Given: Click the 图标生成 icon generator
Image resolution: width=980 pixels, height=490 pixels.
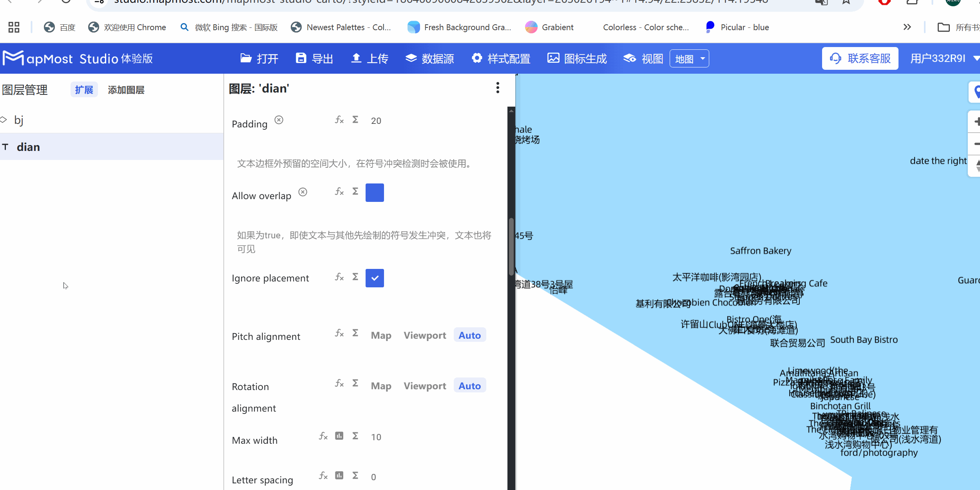Looking at the screenshot, I should [x=552, y=58].
